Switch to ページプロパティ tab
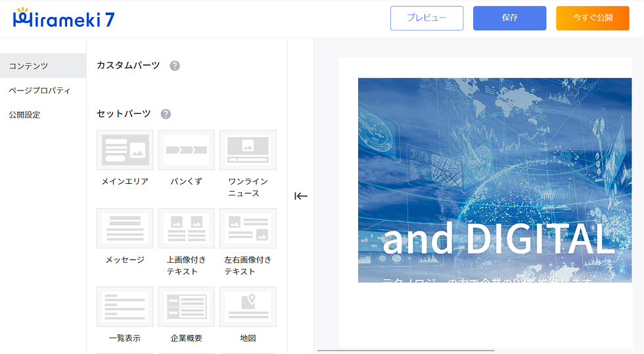 pos(43,90)
